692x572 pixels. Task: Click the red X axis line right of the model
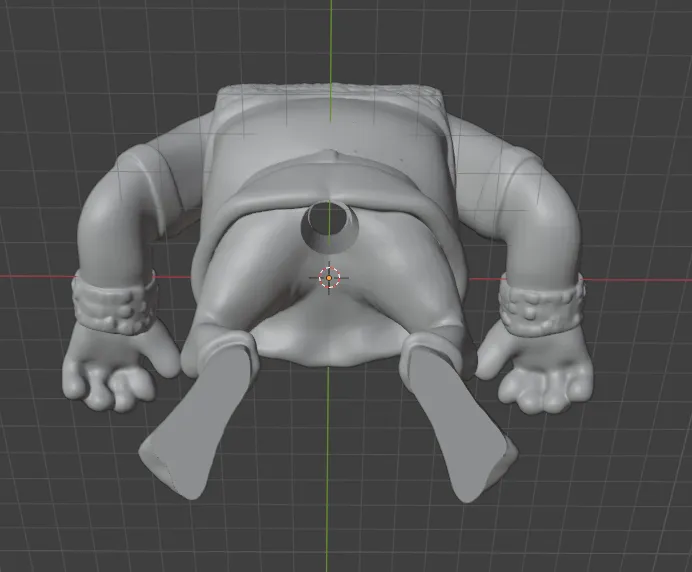click(x=636, y=280)
